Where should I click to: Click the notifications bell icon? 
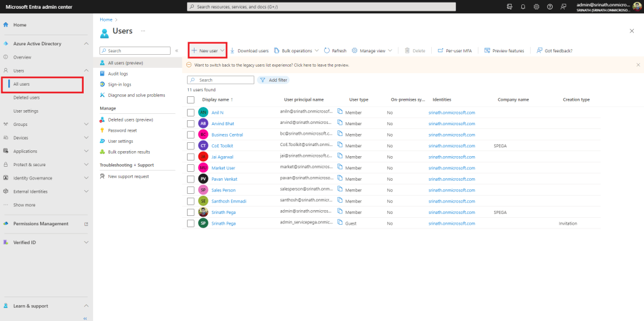pos(523,6)
